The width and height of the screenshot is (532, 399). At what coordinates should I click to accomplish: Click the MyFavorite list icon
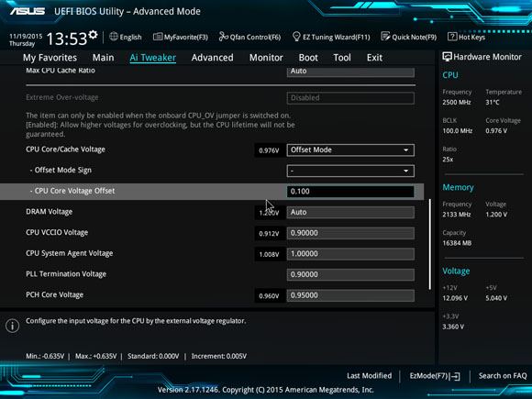(x=158, y=37)
